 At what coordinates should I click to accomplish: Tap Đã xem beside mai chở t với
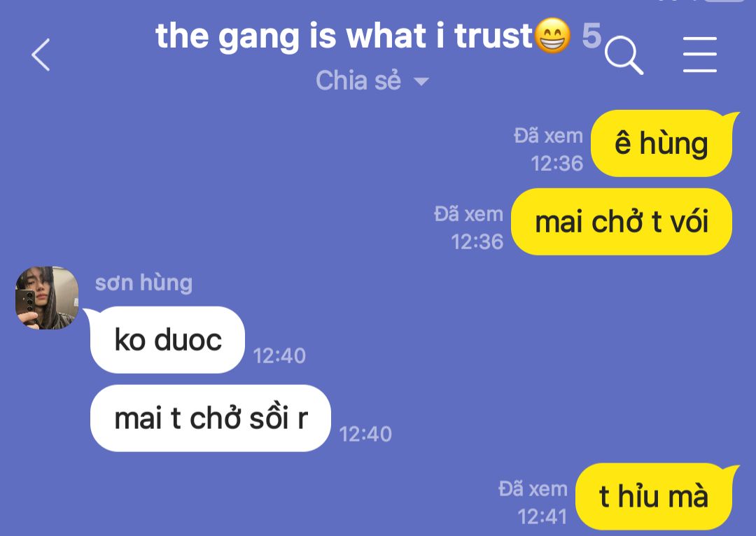pyautogui.click(x=468, y=214)
